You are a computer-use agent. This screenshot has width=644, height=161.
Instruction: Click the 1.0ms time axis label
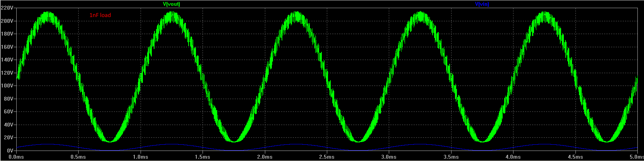click(140, 157)
